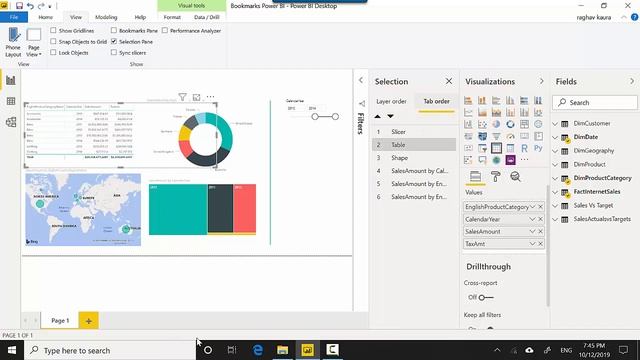The image size is (640, 360).
Task: Switch to Report view in left sidebar
Action: [x=11, y=80]
